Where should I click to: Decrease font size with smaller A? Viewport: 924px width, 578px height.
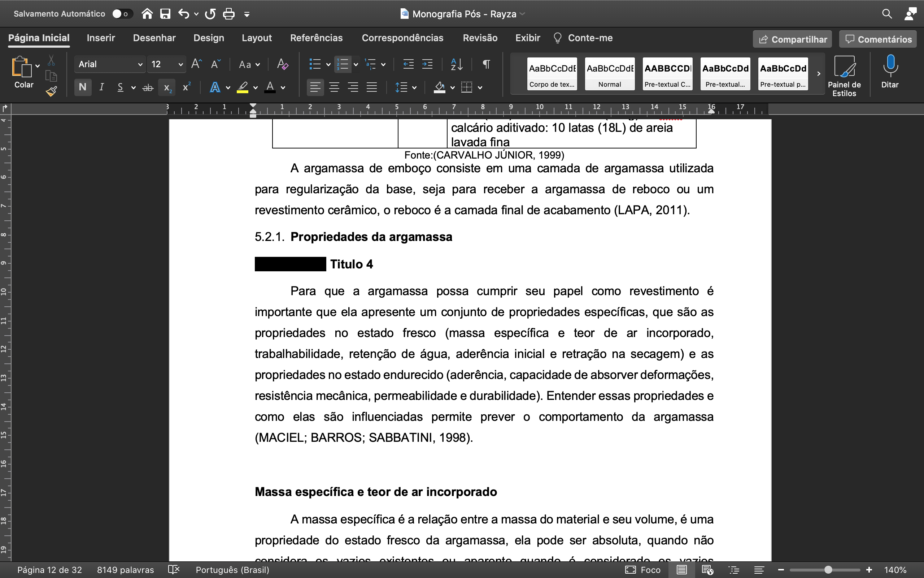click(x=216, y=64)
